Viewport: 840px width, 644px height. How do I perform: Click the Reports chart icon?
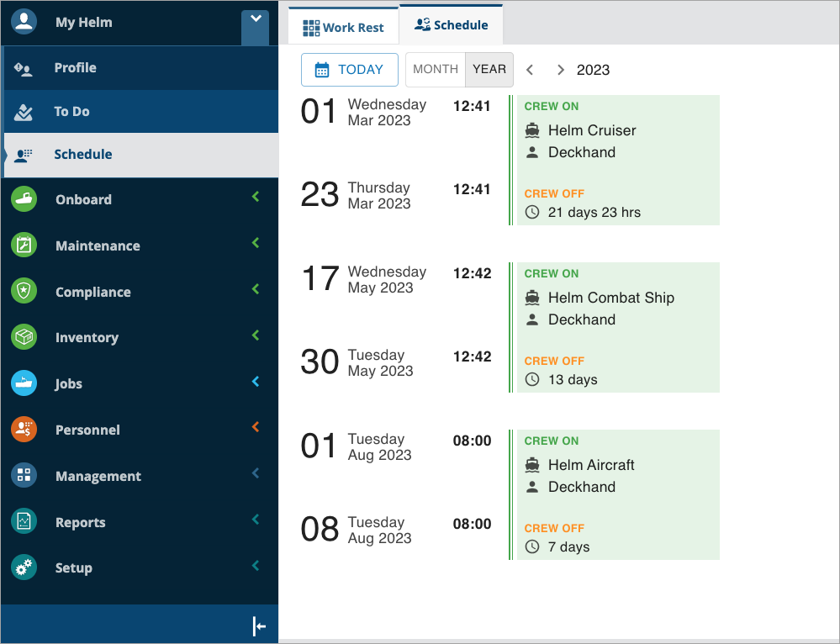pos(24,522)
